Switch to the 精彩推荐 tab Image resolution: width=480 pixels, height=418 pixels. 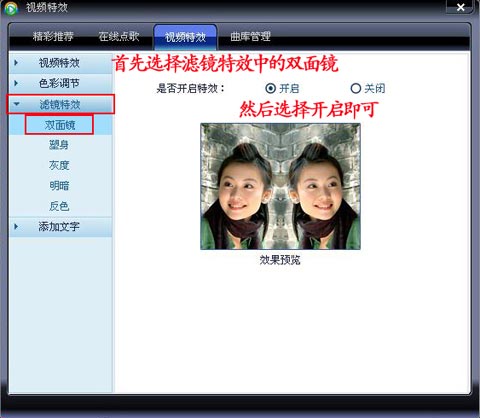[53, 36]
